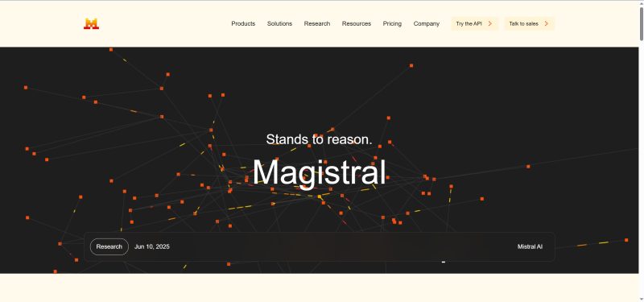
Task: Open the Products menu
Action: tap(243, 24)
